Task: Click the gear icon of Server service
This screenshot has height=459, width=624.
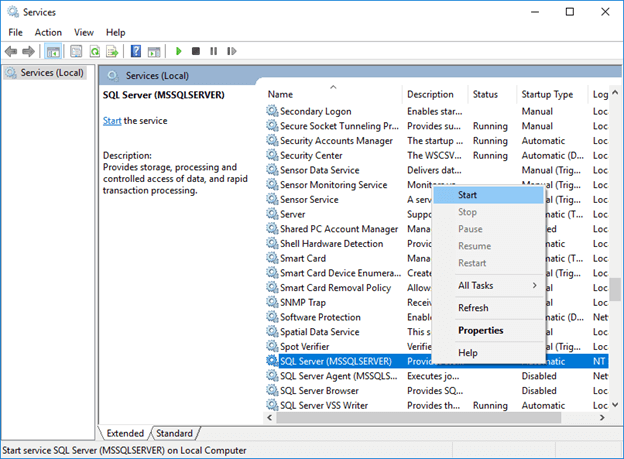Action: 272,214
